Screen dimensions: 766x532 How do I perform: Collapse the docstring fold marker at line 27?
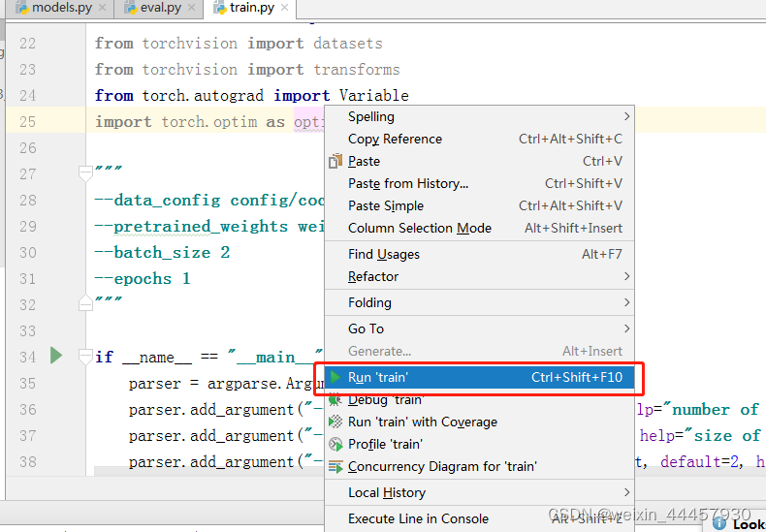point(85,173)
